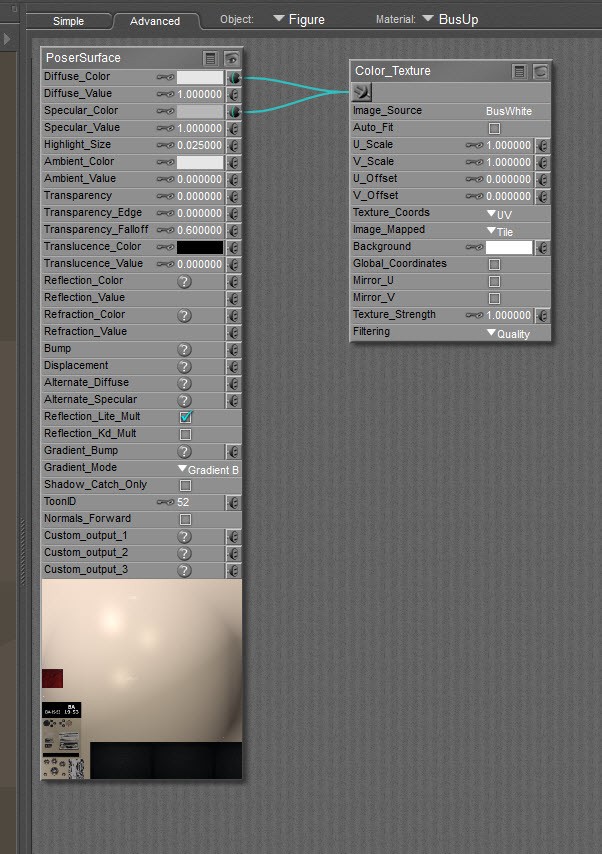Viewport: 602px width, 854px height.
Task: Click the Custom_output_1 question mark icon
Action: tap(185, 536)
